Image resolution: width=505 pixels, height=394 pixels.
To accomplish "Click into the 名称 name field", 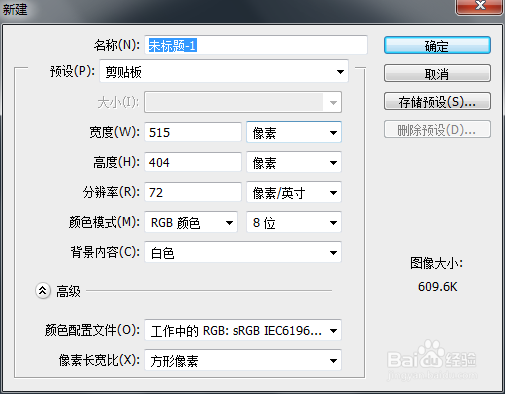I will coord(256,45).
